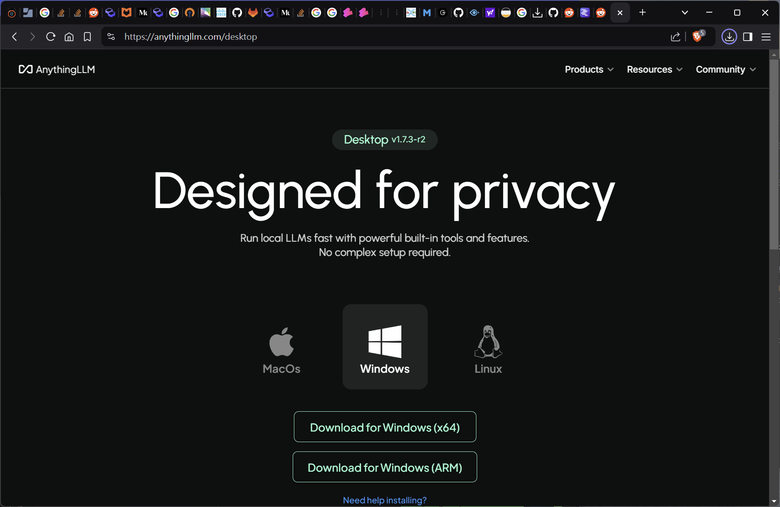
Task: View site information next to the URL
Action: coord(111,37)
